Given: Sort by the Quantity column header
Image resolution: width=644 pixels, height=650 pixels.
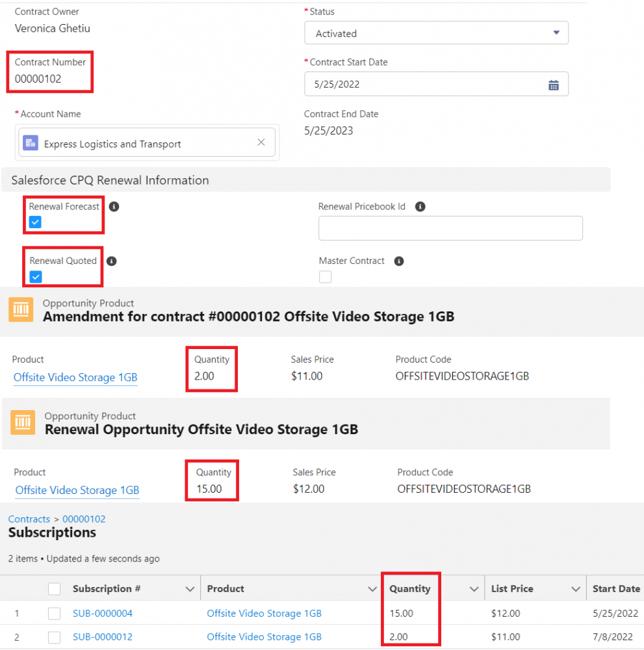Looking at the screenshot, I should [x=410, y=589].
